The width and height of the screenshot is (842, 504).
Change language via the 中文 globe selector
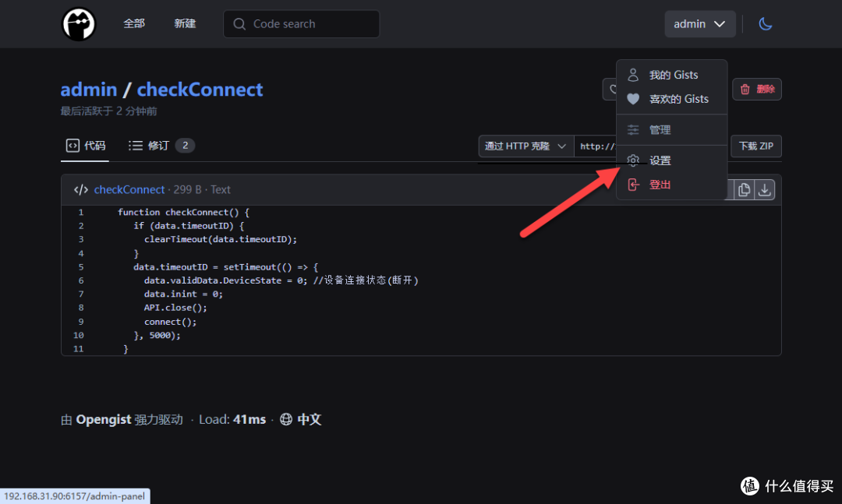pyautogui.click(x=301, y=419)
